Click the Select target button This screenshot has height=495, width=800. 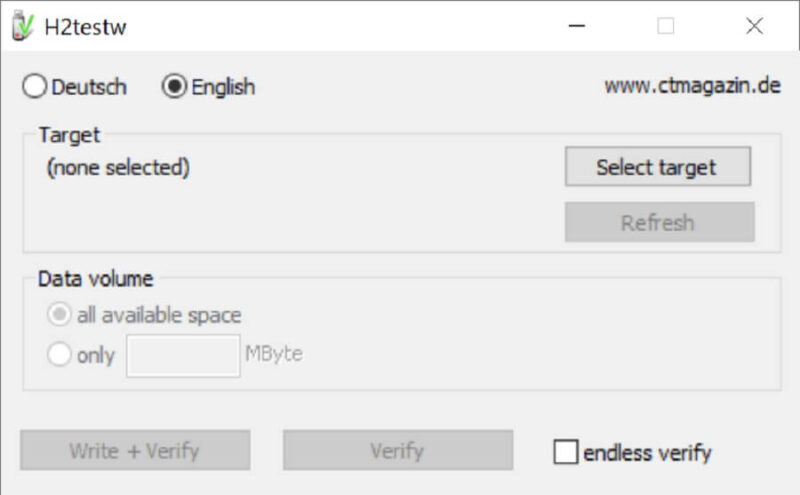pos(658,166)
